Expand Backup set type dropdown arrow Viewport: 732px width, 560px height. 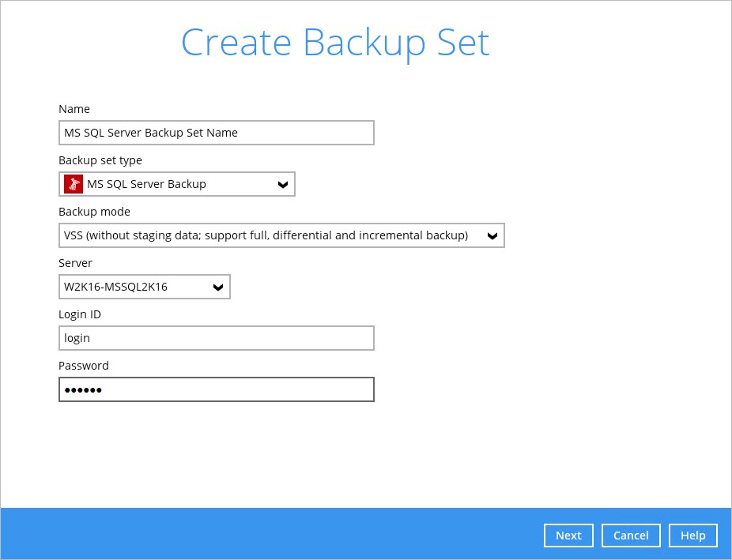click(282, 185)
